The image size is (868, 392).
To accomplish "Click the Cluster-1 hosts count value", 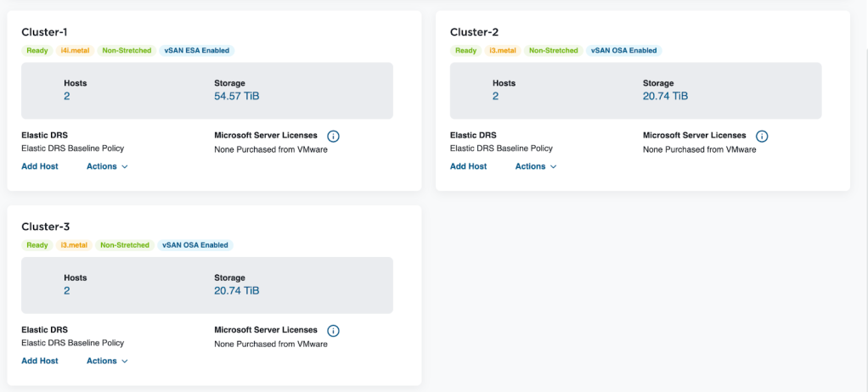I will [67, 97].
